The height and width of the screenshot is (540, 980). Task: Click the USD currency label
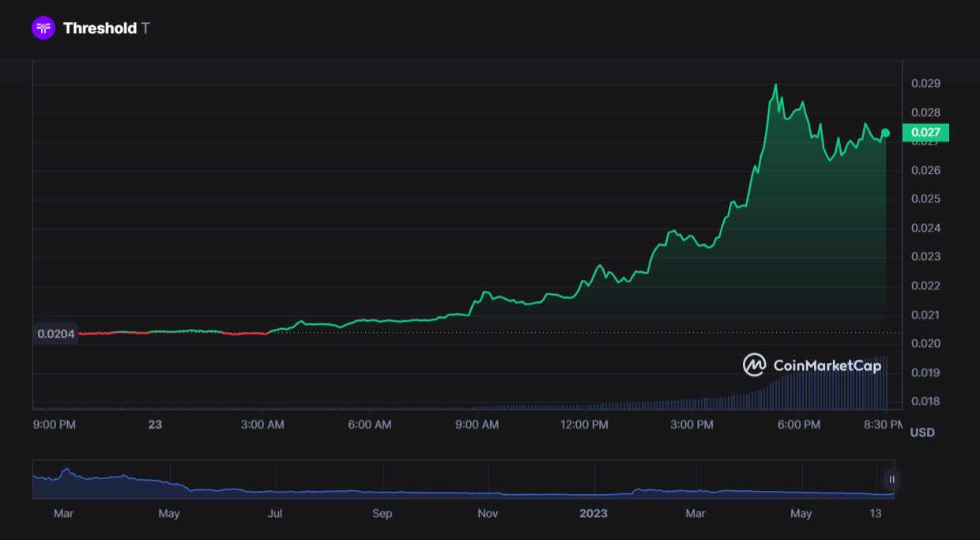tap(922, 432)
